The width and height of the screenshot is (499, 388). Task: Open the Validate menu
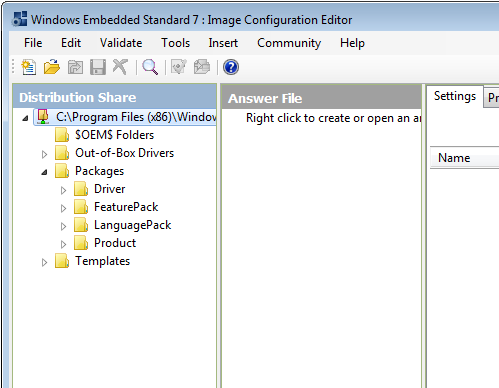pos(121,43)
